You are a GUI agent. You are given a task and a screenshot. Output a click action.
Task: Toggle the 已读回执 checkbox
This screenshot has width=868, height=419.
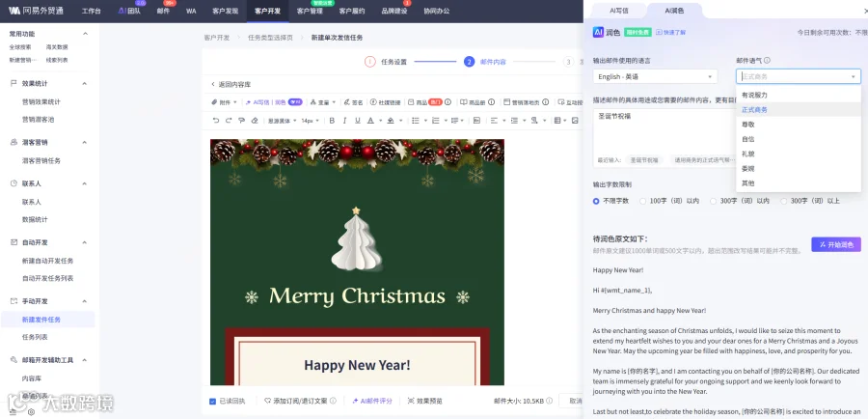pos(212,401)
